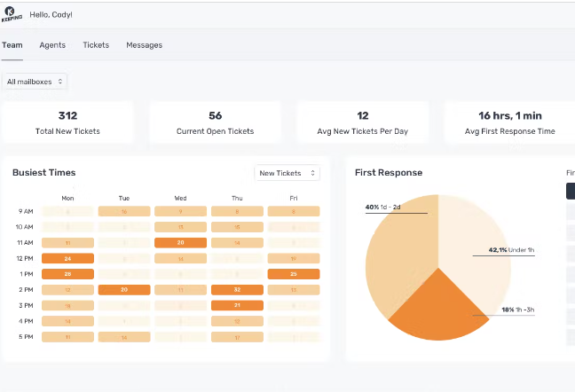Click the Tuesday 9 AM cell showing 16
575x392 pixels.
[x=124, y=211]
